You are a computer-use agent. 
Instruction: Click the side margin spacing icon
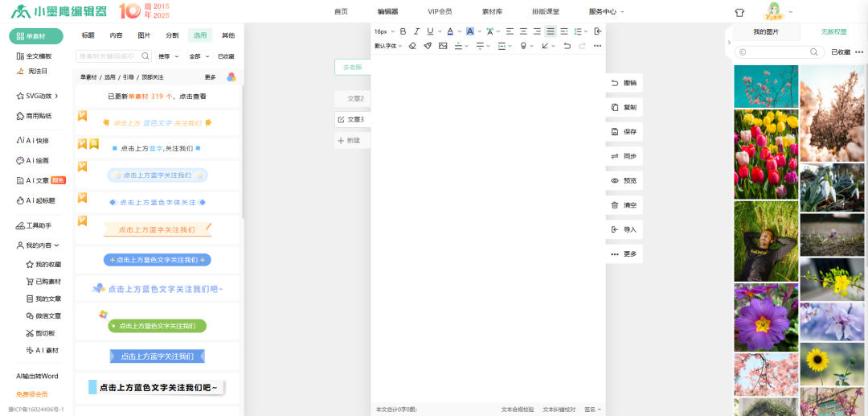click(x=502, y=46)
